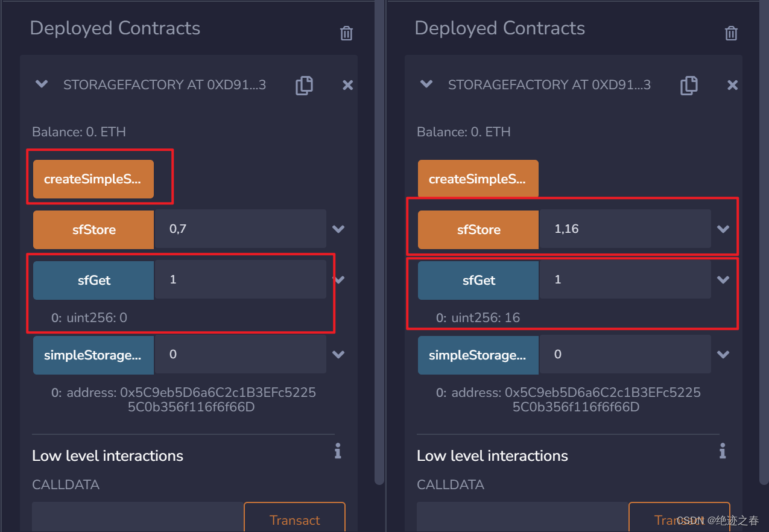Remove the right STORAGEFACTORY contract with the X icon
Screen dimensions: 769x532
(x=732, y=85)
